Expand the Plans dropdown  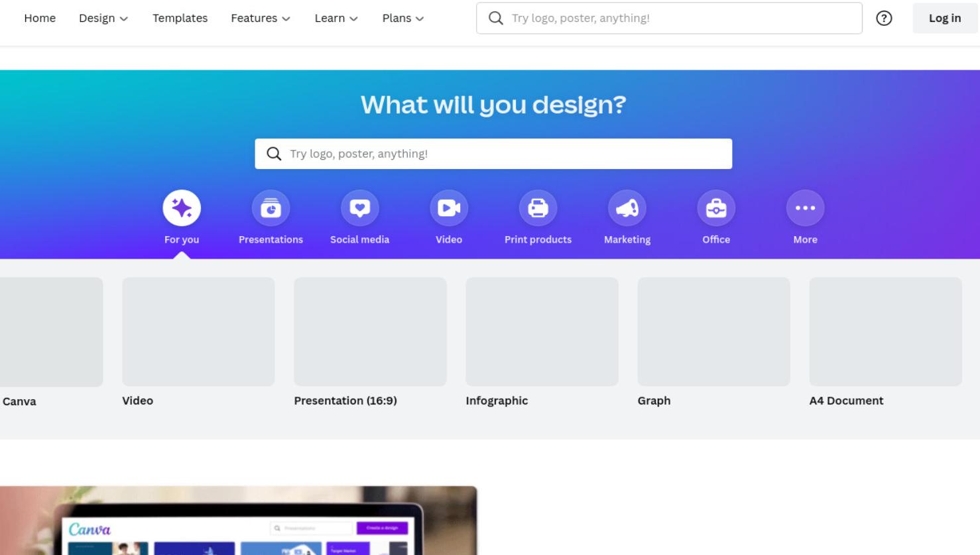coord(403,19)
